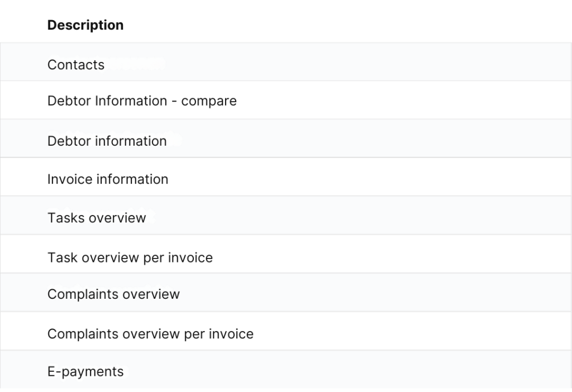Image resolution: width=572 pixels, height=392 pixels.
Task: Pick the shaded Debtor information row
Action: tap(335, 138)
